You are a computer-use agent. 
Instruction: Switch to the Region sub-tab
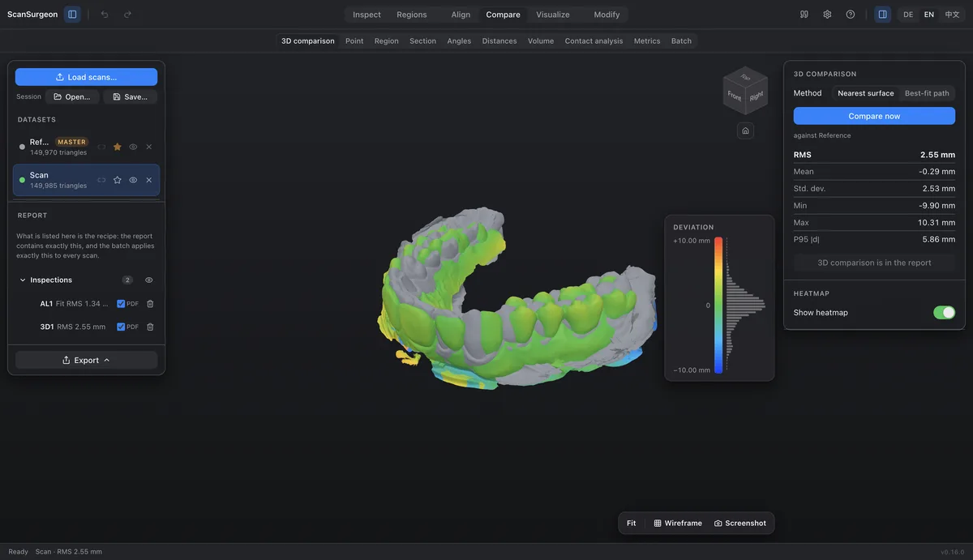[387, 41]
